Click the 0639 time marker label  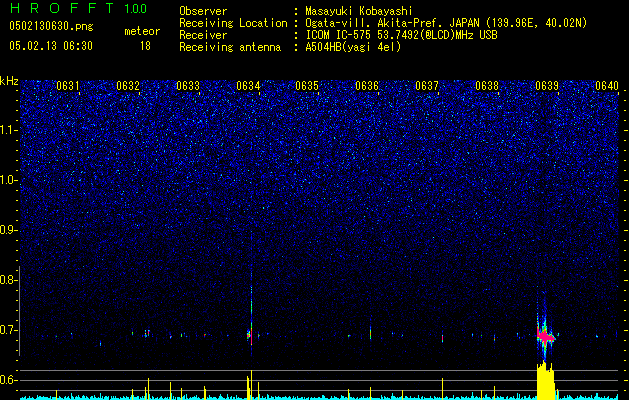pyautogui.click(x=547, y=86)
